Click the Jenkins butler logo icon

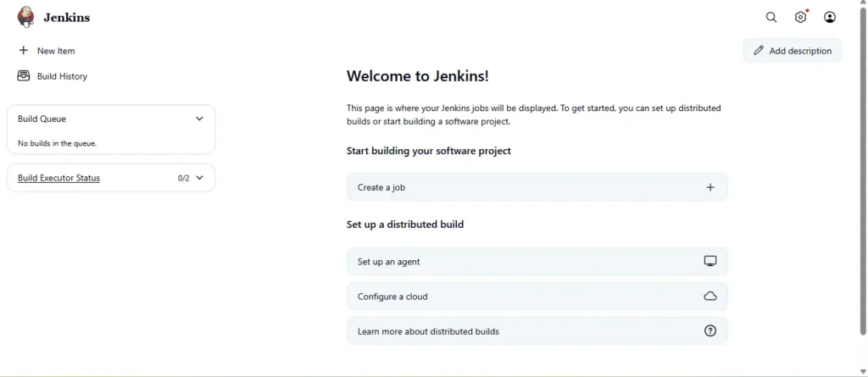(x=26, y=17)
